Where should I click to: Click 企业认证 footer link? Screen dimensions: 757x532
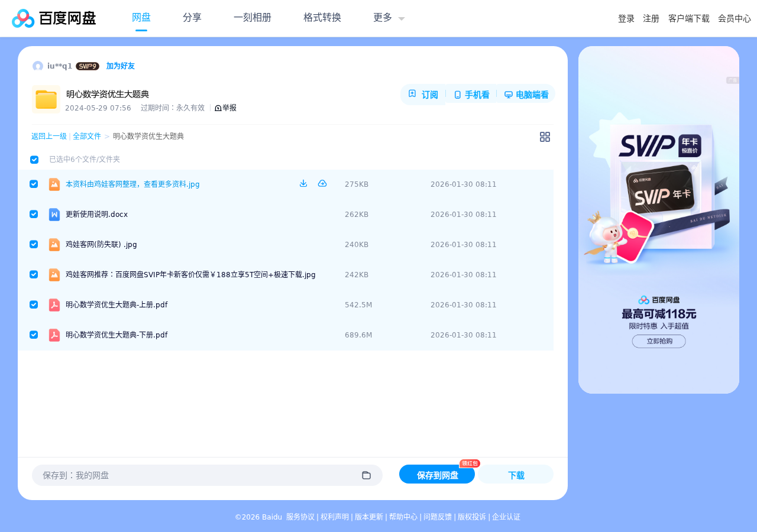coord(506,517)
